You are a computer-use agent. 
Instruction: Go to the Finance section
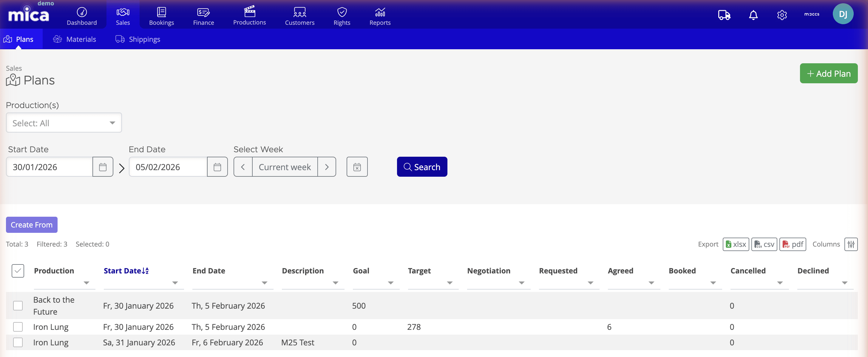click(203, 15)
